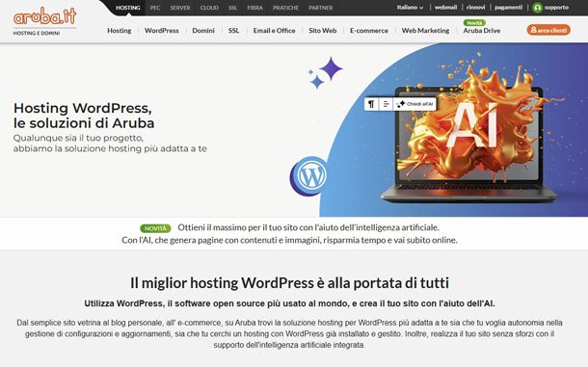Open the pagamenti link

(x=509, y=7)
